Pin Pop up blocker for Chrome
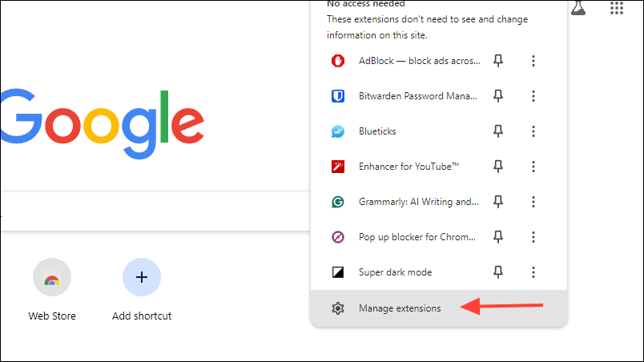644x362 pixels. pos(498,237)
